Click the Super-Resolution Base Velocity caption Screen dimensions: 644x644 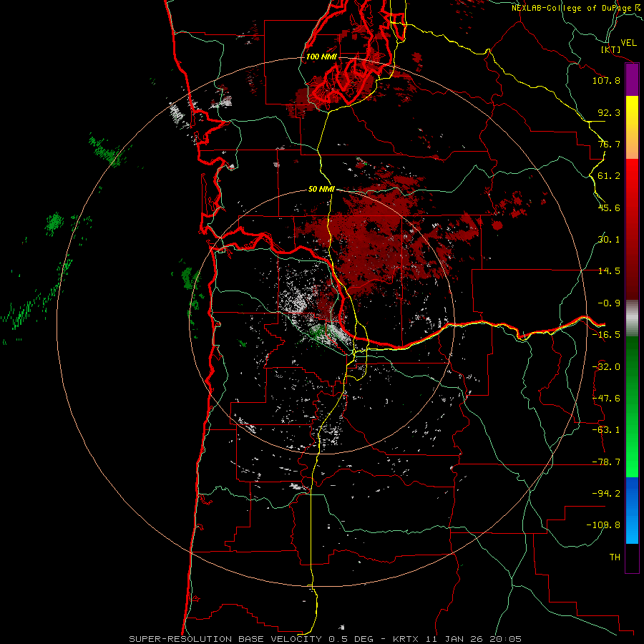[x=325, y=639]
